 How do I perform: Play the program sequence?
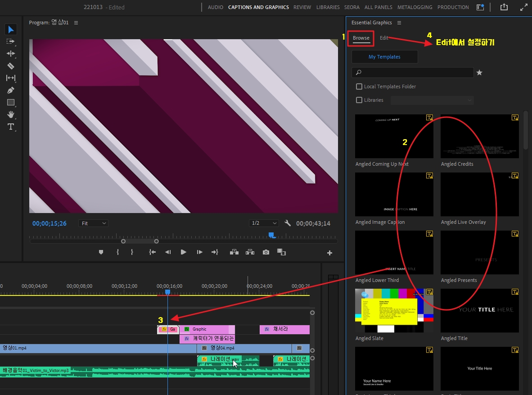click(184, 252)
